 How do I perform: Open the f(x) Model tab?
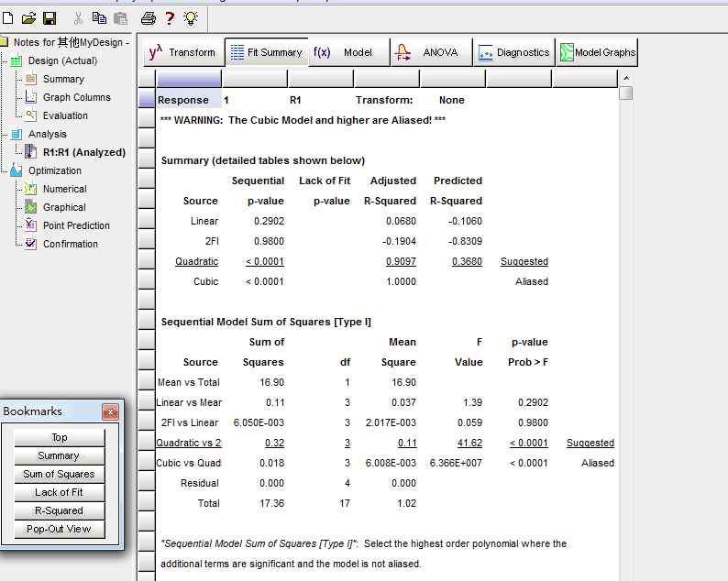click(x=349, y=52)
